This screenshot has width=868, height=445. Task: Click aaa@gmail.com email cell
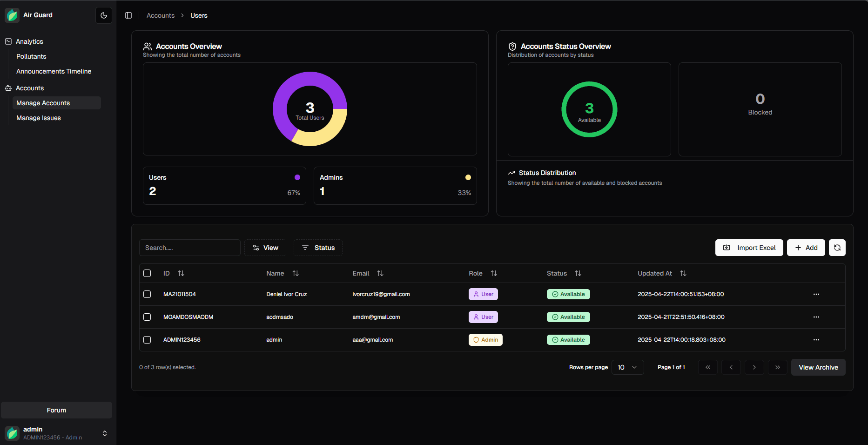point(372,340)
